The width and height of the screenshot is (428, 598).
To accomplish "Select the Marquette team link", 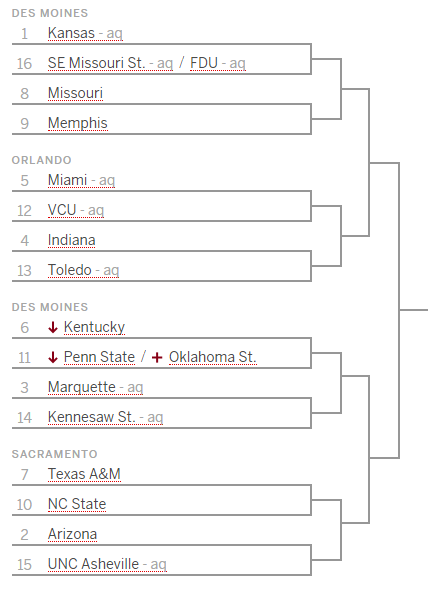I will 82,387.
